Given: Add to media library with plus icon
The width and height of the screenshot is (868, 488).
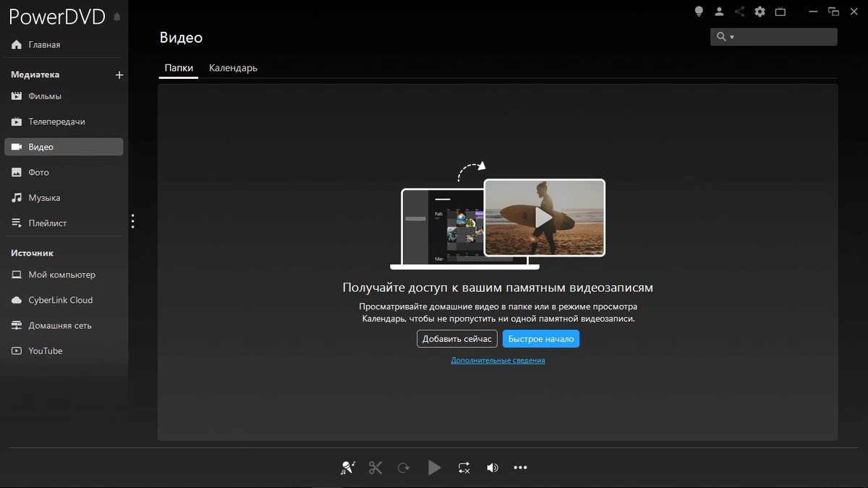Looking at the screenshot, I should click(x=119, y=74).
